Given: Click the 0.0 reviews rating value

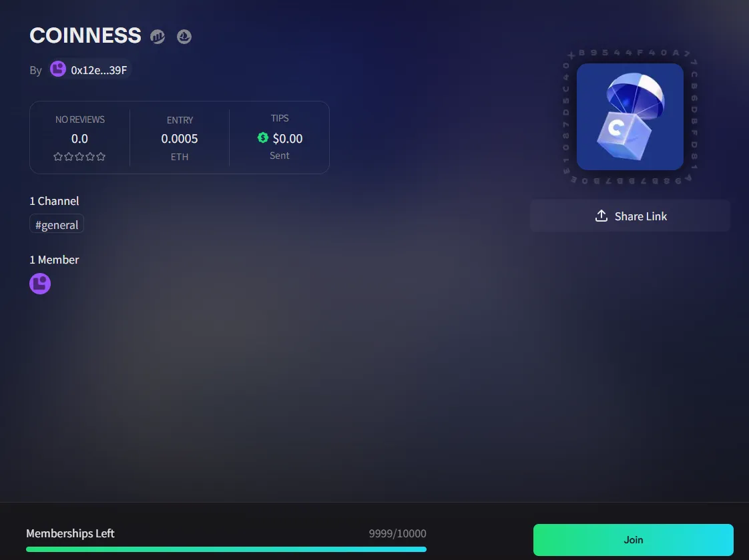Looking at the screenshot, I should coord(79,138).
